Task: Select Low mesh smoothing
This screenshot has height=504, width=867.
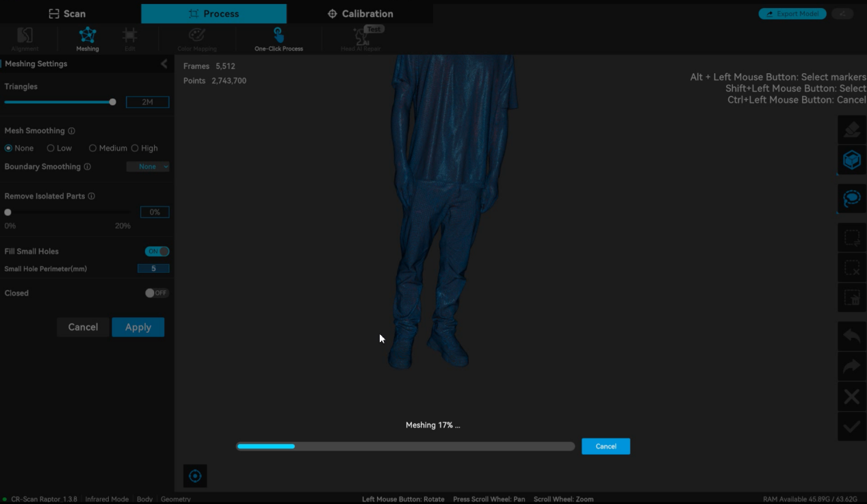Action: click(51, 148)
